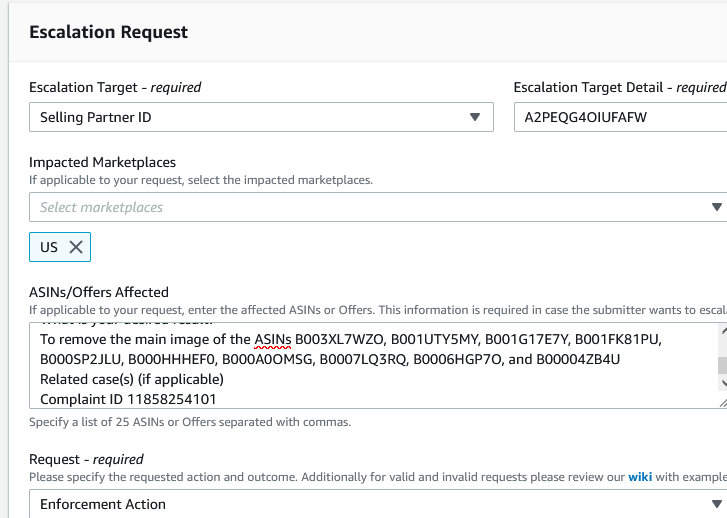Click the Escalation Target dropdown arrow
727x518 pixels.
(x=475, y=117)
